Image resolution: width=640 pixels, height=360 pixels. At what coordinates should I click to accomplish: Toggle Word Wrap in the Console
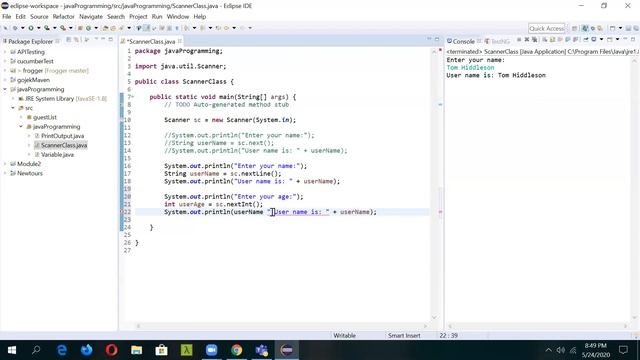tap(560, 40)
